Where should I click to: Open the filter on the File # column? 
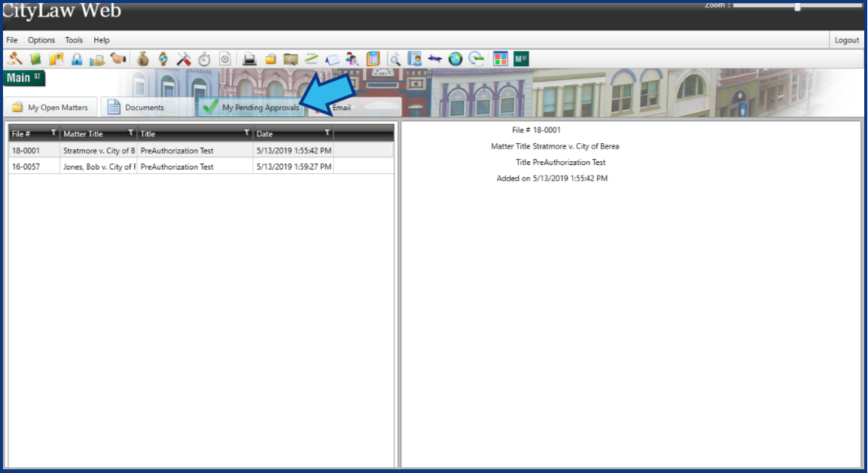click(53, 133)
